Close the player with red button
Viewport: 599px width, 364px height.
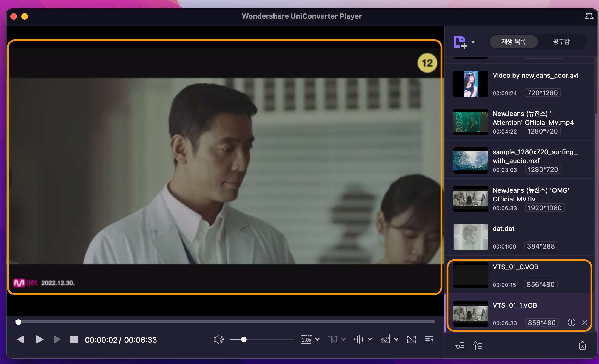pyautogui.click(x=14, y=16)
